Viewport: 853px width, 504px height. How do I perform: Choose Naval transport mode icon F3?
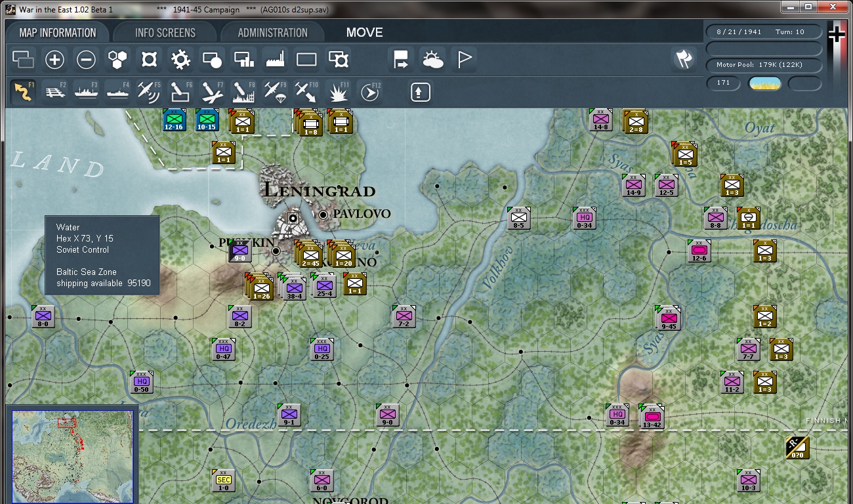87,91
